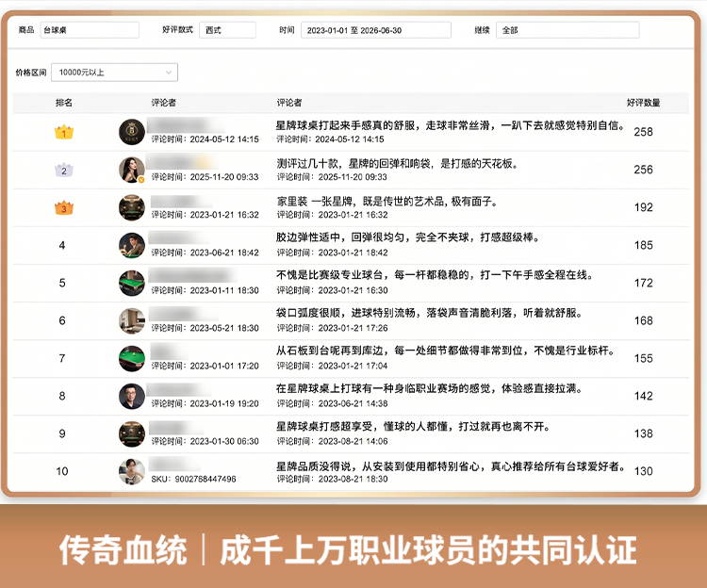Click the review starting 星牌球桌打感超享受
The height and width of the screenshot is (588, 707).
click(x=413, y=426)
